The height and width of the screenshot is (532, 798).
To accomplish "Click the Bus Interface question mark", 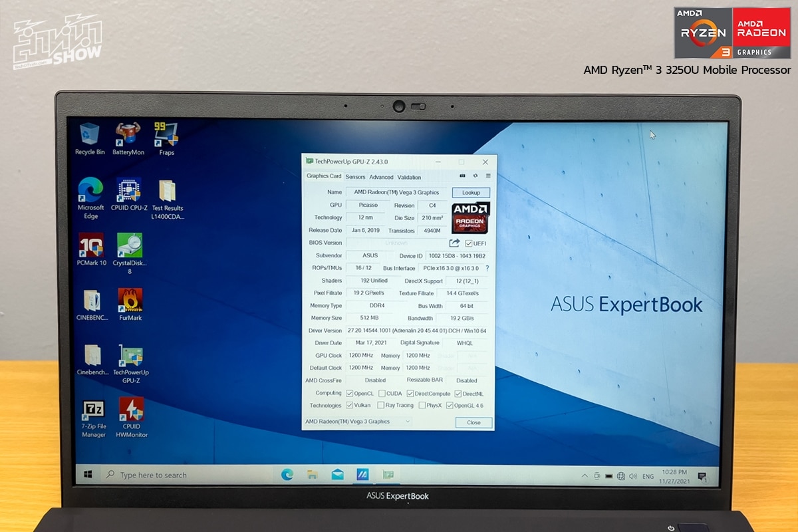I will [487, 269].
